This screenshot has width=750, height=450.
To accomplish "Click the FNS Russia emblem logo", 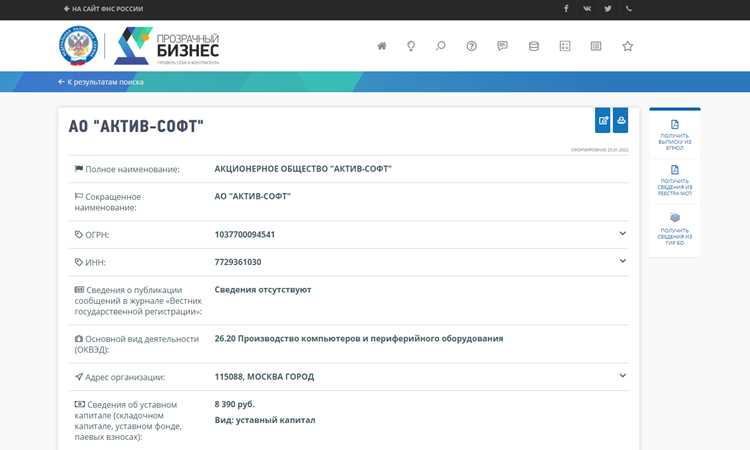I will [x=78, y=46].
